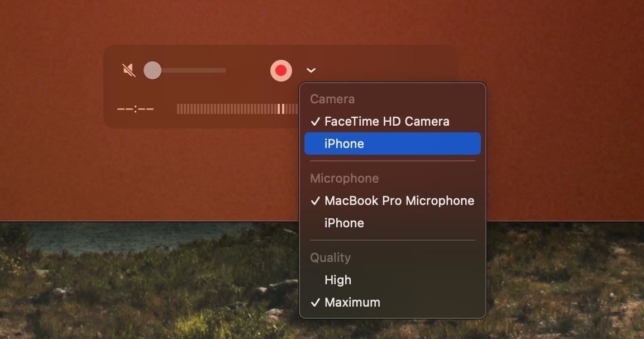Collapse the recording options chevron
The width and height of the screenshot is (644, 339).
point(311,70)
